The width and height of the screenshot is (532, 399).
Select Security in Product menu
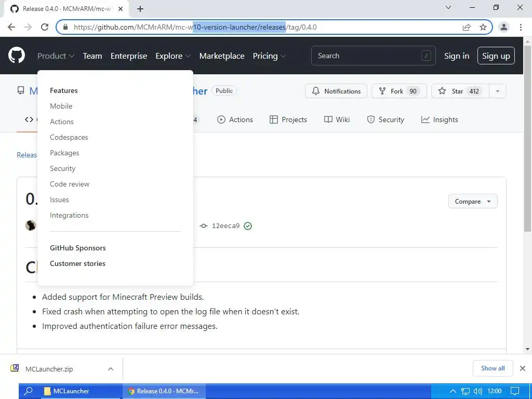(62, 169)
